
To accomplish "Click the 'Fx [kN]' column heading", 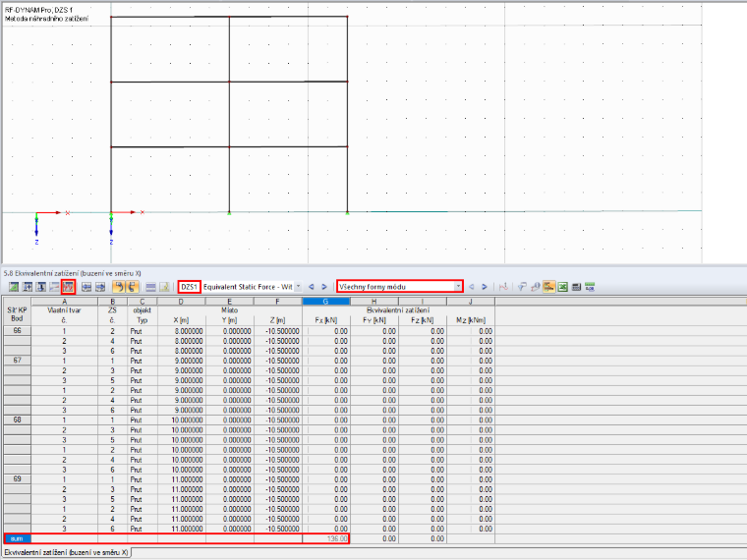I will [x=326, y=320].
